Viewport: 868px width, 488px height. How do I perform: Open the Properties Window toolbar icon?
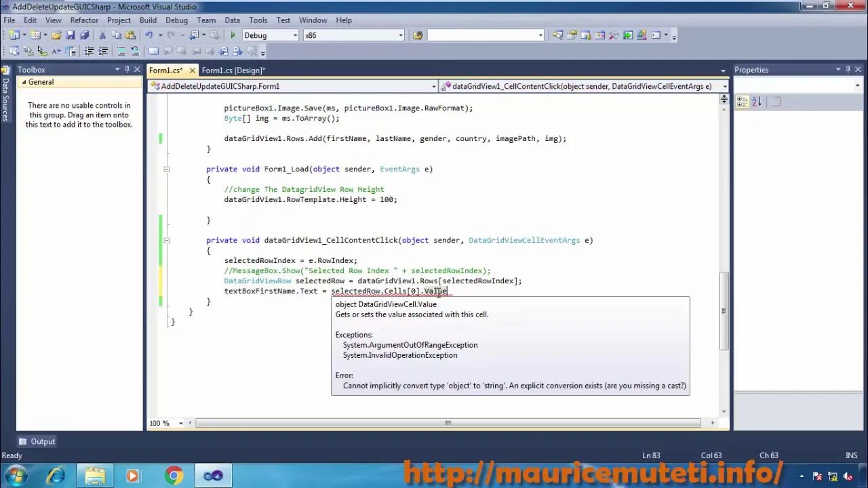click(x=572, y=35)
